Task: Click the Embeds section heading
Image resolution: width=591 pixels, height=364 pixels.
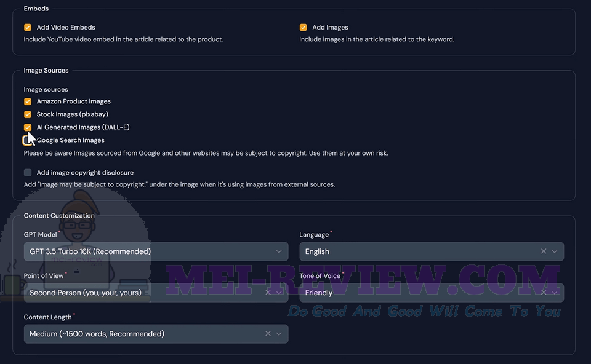Action: (x=36, y=8)
